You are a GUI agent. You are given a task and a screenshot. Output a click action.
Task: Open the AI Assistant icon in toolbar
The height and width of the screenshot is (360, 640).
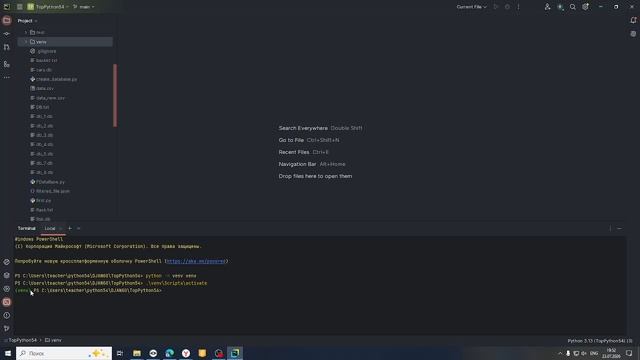[x=560, y=7]
